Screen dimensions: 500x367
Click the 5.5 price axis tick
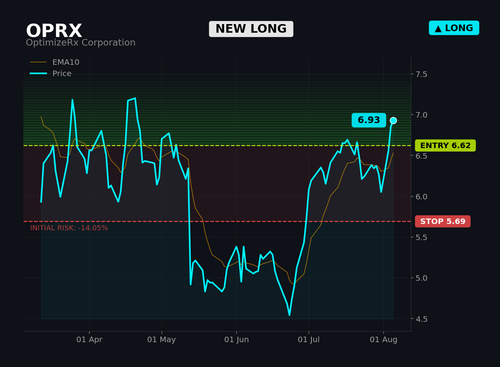(x=421, y=237)
